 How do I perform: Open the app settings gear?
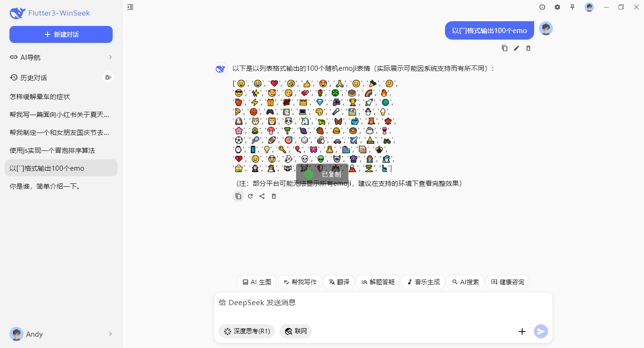(x=557, y=7)
